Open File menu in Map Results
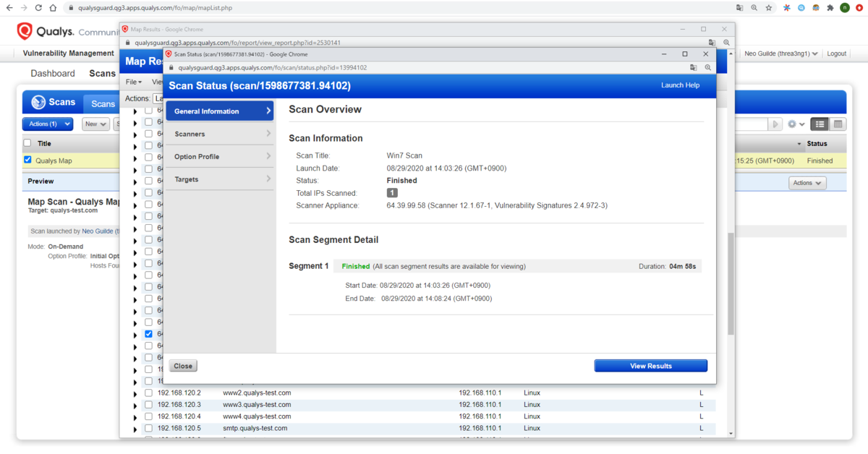This screenshot has height=454, width=868. pos(134,82)
